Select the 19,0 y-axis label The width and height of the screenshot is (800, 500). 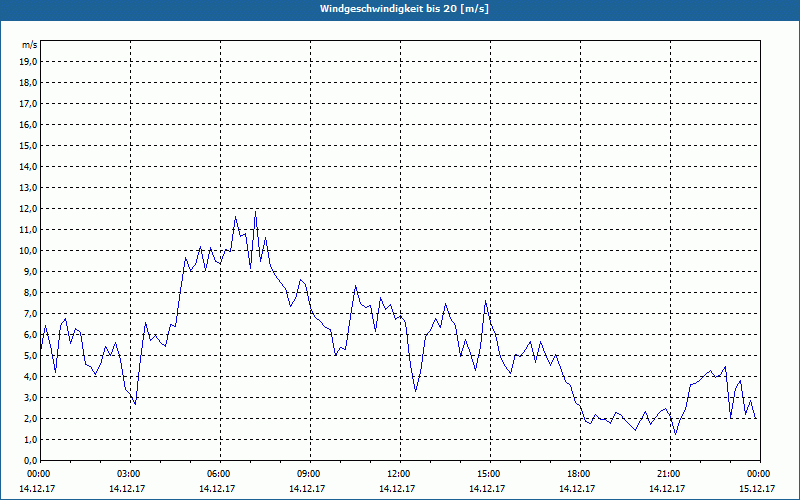click(x=28, y=62)
